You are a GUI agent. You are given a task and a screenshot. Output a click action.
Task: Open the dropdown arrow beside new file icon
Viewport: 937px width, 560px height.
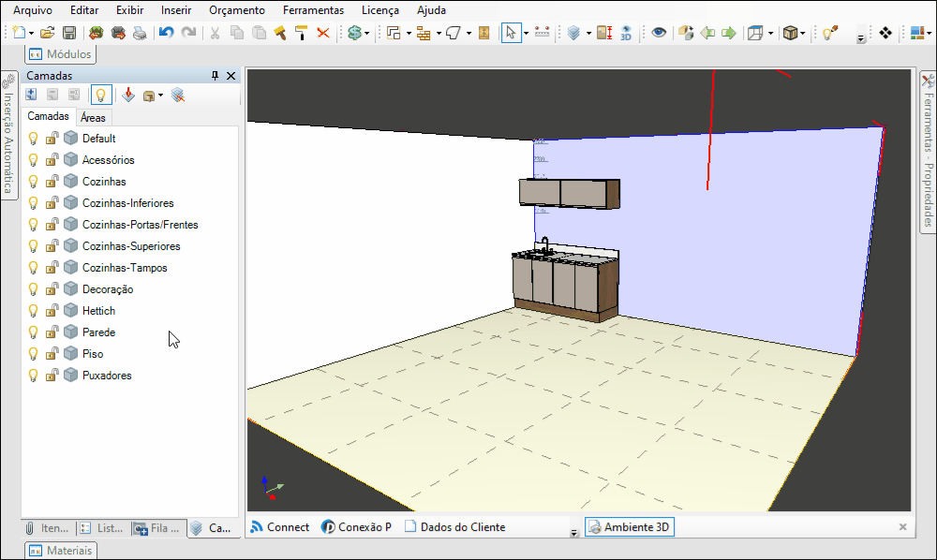click(31, 34)
